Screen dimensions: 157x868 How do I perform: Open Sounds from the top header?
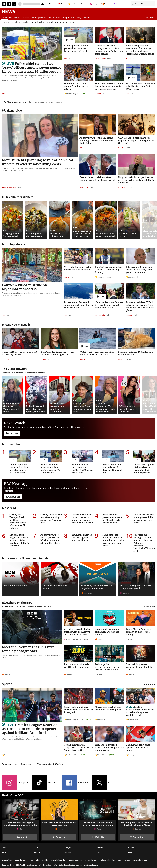(x=106, y=4)
